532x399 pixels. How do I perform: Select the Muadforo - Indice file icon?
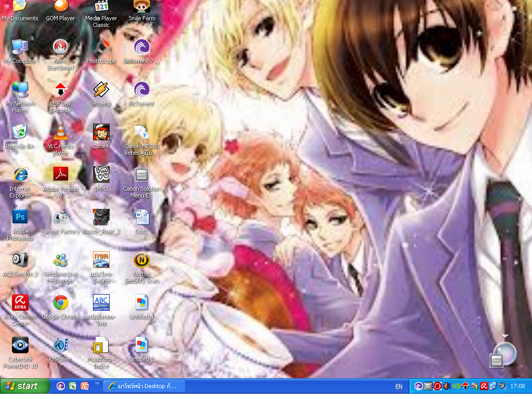(x=101, y=353)
